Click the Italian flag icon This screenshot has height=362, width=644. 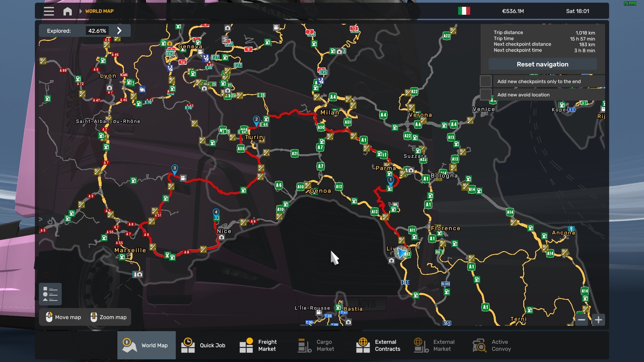(x=464, y=11)
